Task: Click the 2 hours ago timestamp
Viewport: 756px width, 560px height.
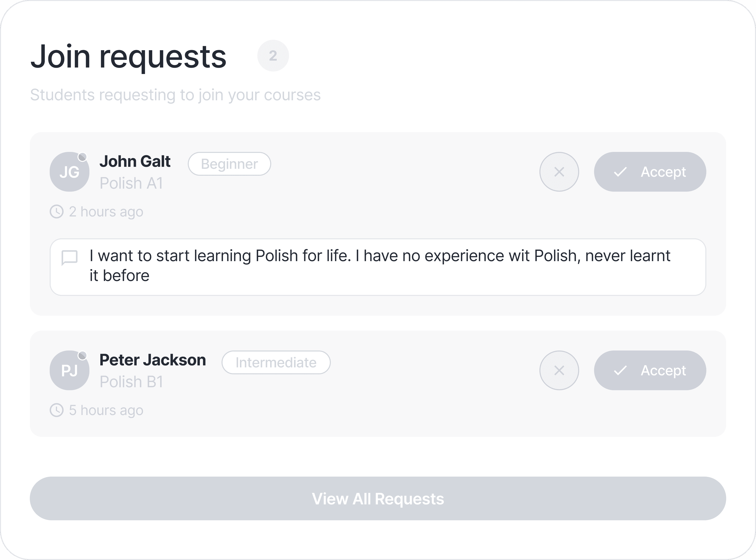Action: pos(106,212)
